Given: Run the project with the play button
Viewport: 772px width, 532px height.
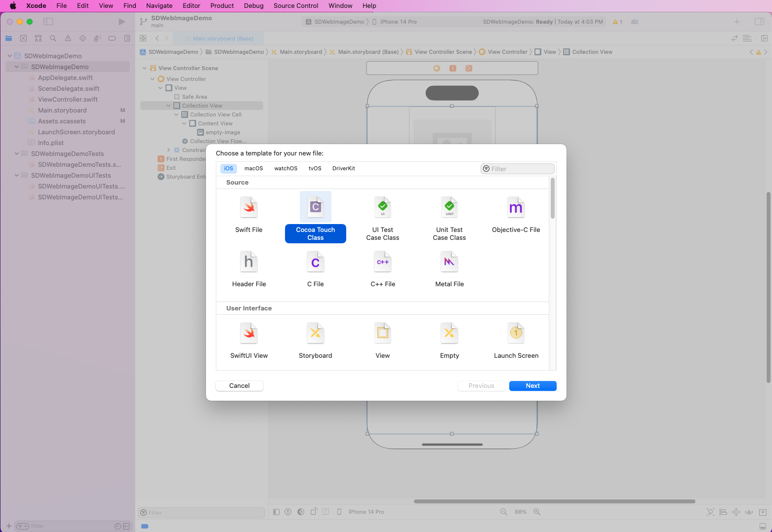Looking at the screenshot, I should click(x=122, y=22).
